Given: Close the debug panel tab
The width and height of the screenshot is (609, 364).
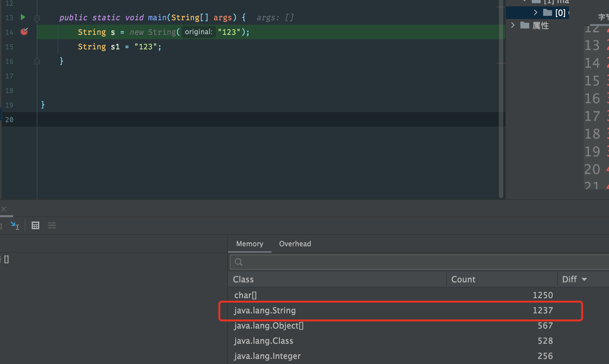Looking at the screenshot, I should pyautogui.click(x=4, y=209).
